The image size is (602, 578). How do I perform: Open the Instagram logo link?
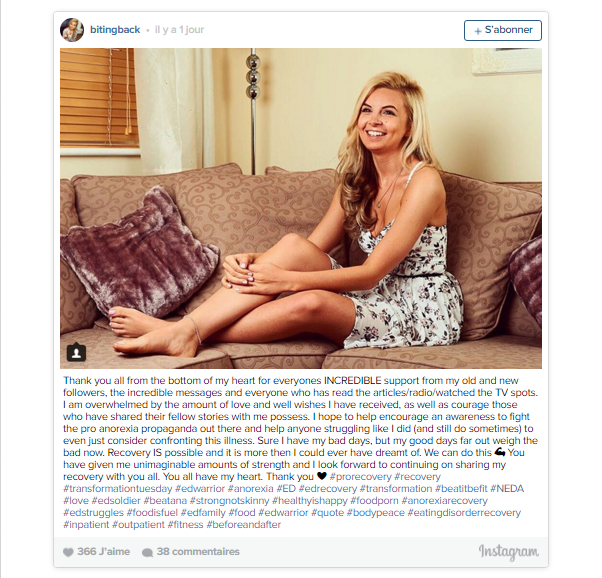(x=508, y=552)
